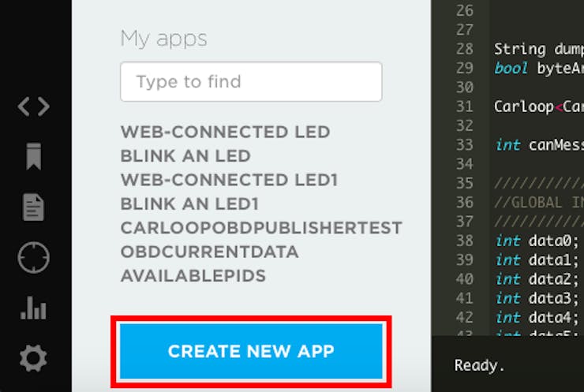Open the Docs document icon
Image resolution: width=584 pixels, height=392 pixels.
click(33, 207)
